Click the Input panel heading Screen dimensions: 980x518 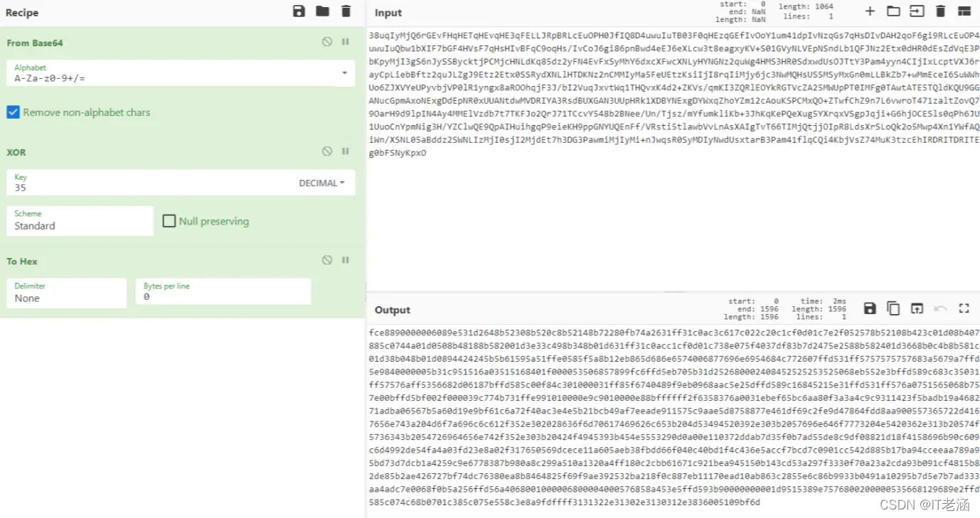(x=388, y=13)
